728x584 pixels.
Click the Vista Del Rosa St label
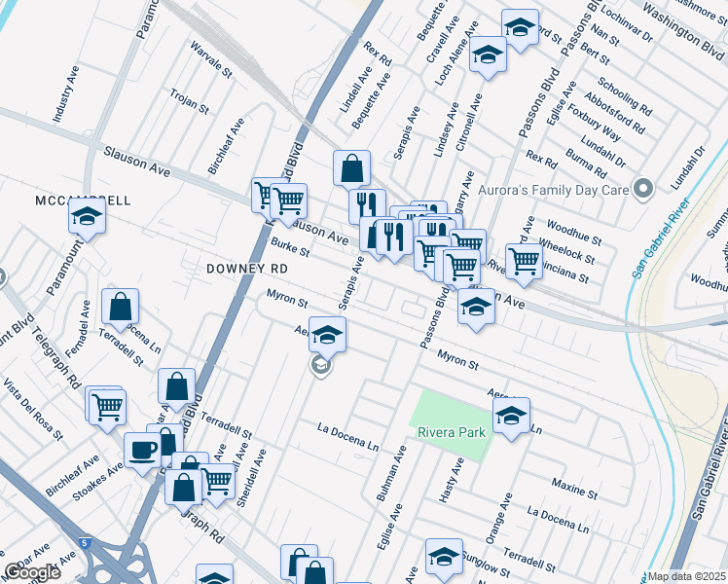click(33, 409)
